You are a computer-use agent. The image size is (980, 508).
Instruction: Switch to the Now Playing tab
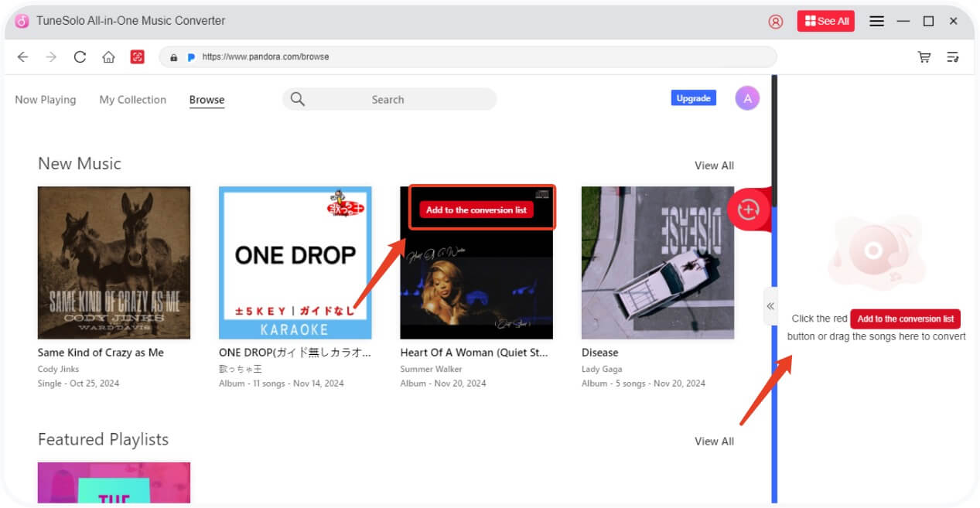(x=46, y=100)
